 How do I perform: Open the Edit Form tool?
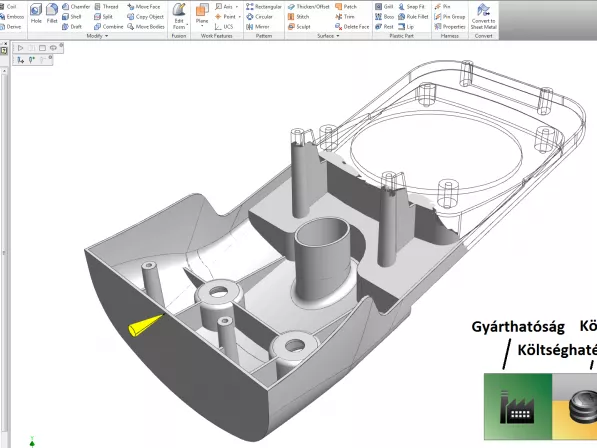tap(179, 15)
